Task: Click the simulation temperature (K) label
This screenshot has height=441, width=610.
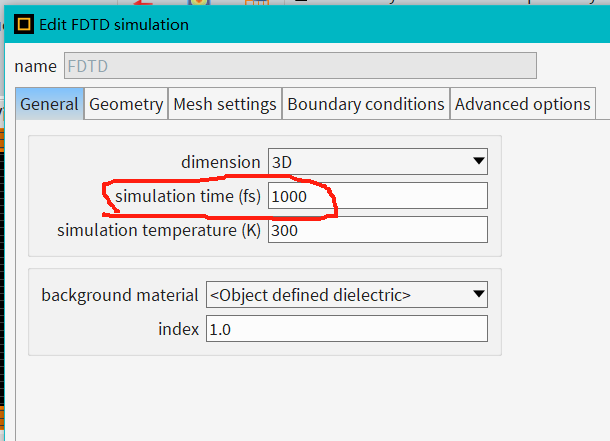Action: (x=159, y=230)
